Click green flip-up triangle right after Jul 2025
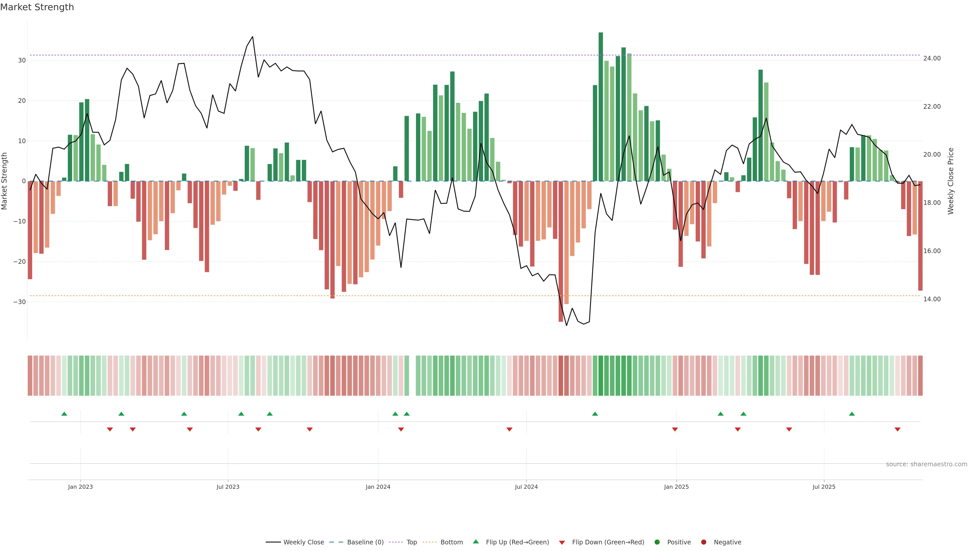Image resolution: width=980 pixels, height=551 pixels. [852, 414]
